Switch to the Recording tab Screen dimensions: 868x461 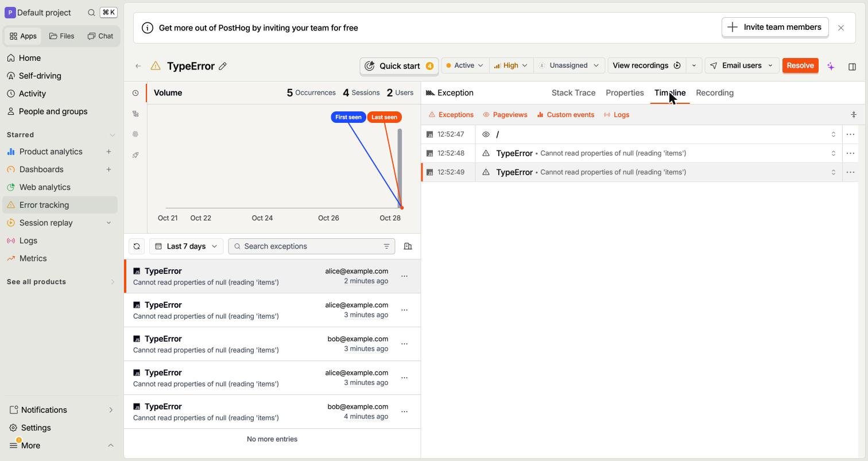pos(715,93)
